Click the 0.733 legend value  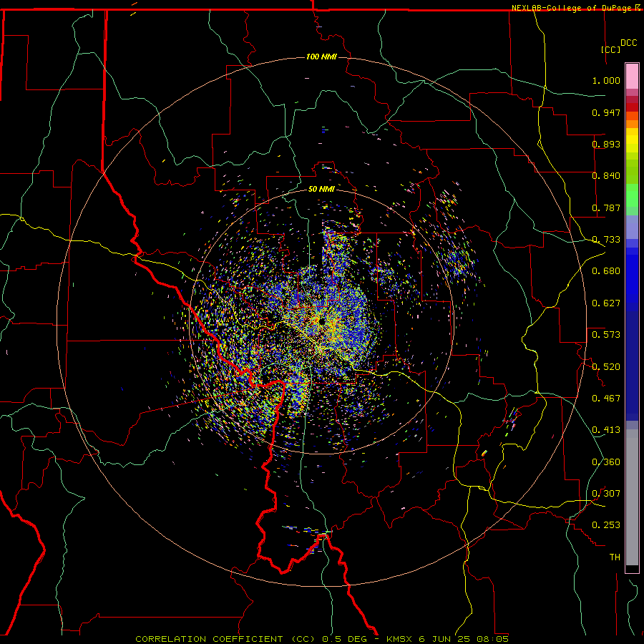[x=606, y=240]
